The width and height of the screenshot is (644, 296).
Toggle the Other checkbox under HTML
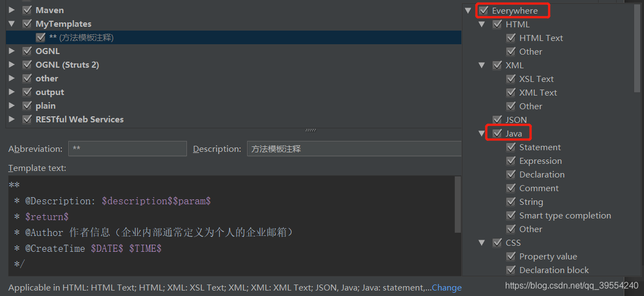point(511,51)
